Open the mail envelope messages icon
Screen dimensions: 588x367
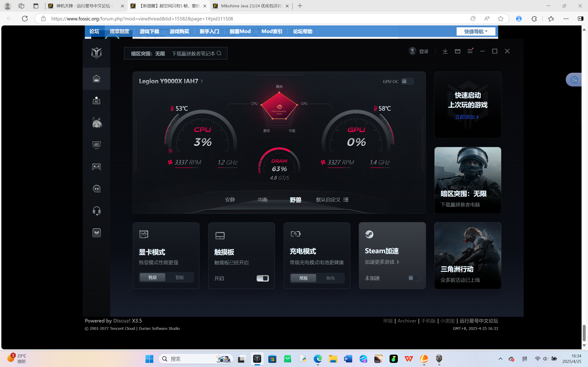pyautogui.click(x=458, y=51)
